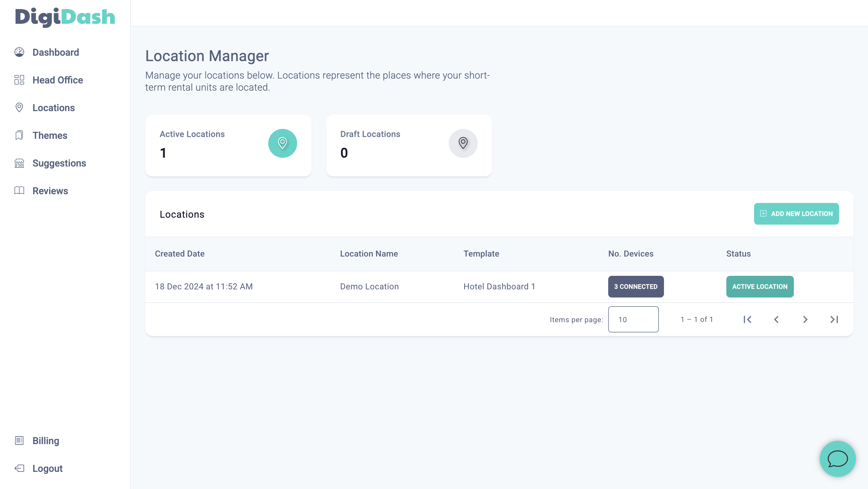Image resolution: width=868 pixels, height=489 pixels.
Task: Click the Status column header
Action: pos(738,254)
